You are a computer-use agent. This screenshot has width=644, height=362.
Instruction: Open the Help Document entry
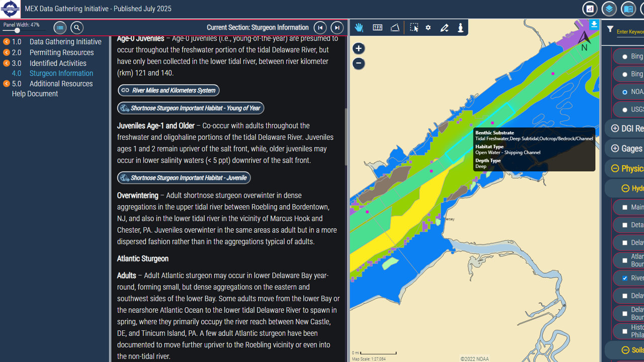click(35, 94)
